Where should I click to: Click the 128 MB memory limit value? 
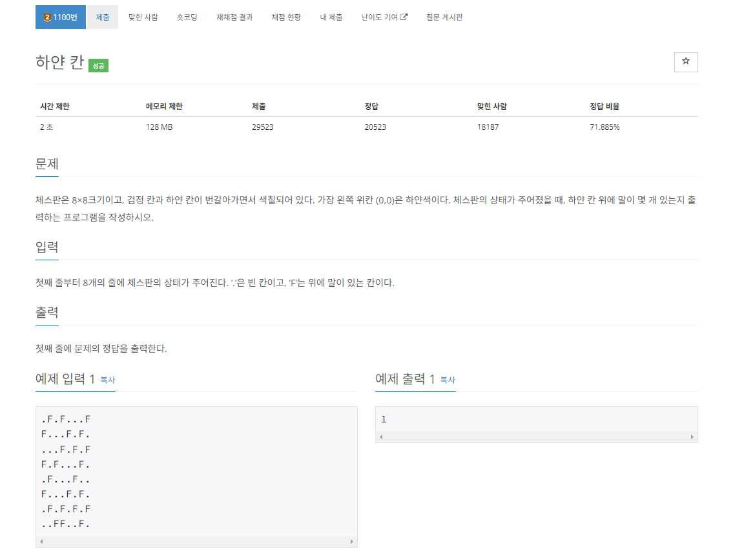pyautogui.click(x=159, y=127)
